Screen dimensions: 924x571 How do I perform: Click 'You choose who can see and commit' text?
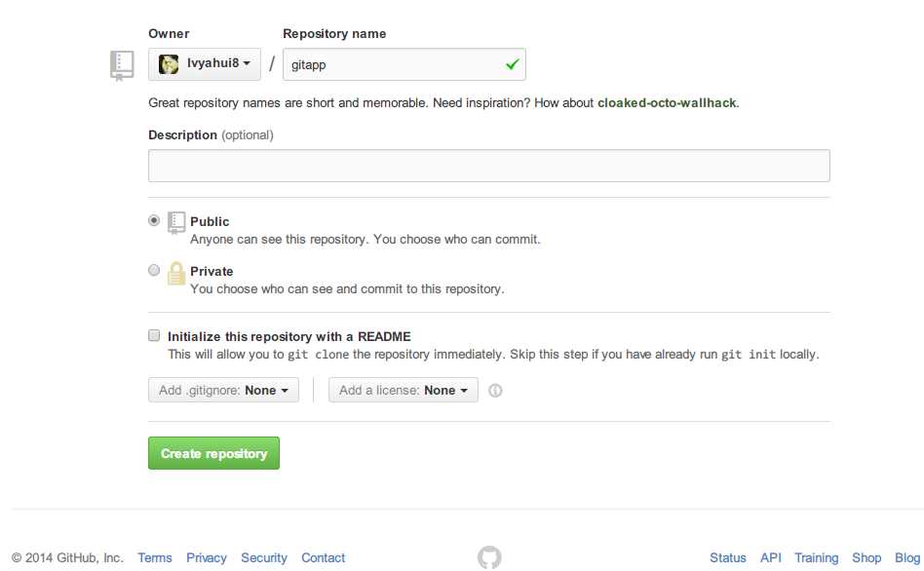point(347,288)
